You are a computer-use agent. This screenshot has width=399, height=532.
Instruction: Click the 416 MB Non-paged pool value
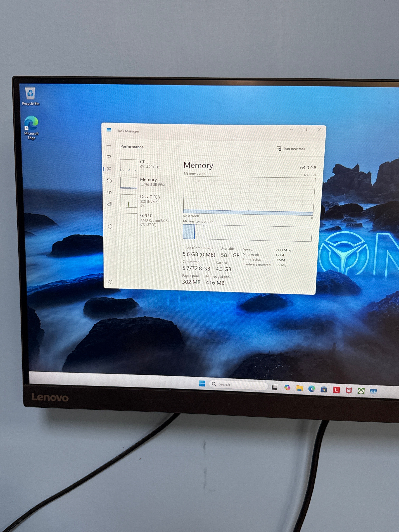click(x=215, y=283)
